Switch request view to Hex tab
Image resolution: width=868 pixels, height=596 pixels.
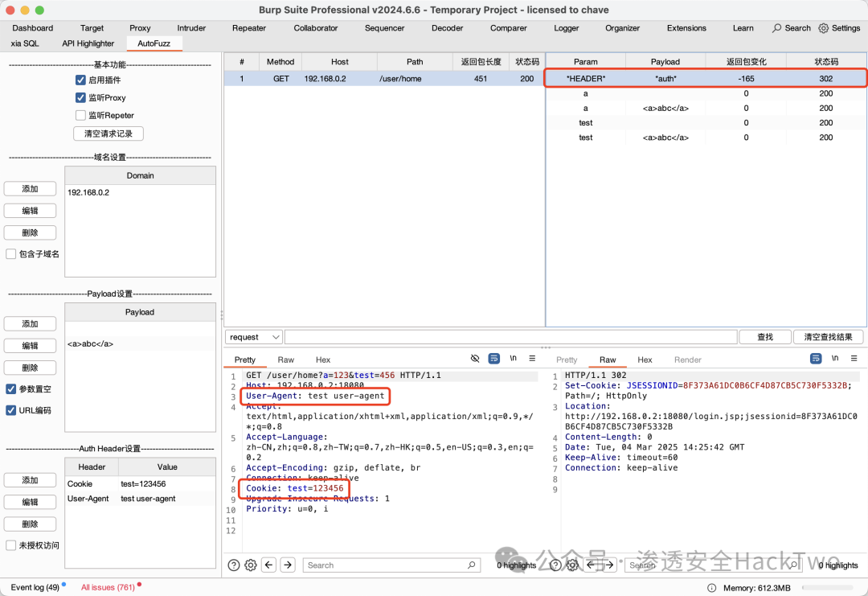[323, 360]
